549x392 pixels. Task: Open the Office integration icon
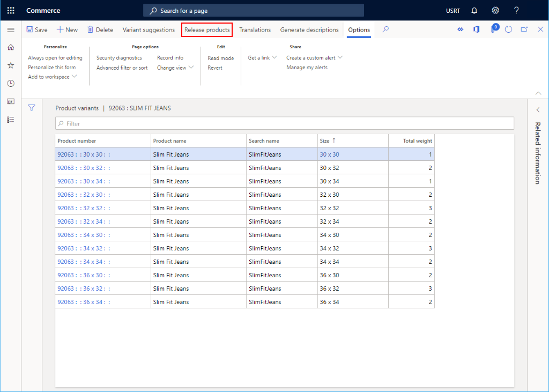point(477,29)
